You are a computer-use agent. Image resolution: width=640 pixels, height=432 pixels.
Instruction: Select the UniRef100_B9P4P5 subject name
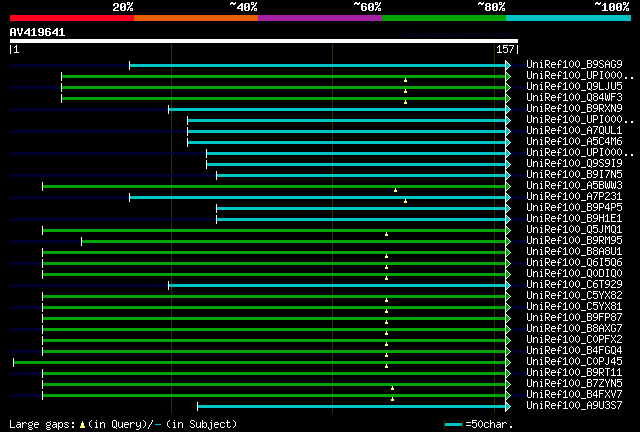(574, 207)
